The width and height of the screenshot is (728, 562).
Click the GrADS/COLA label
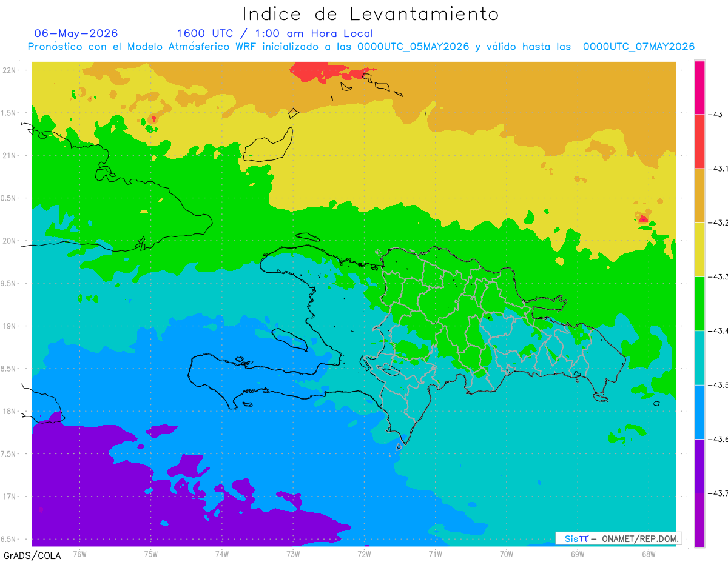[29, 555]
